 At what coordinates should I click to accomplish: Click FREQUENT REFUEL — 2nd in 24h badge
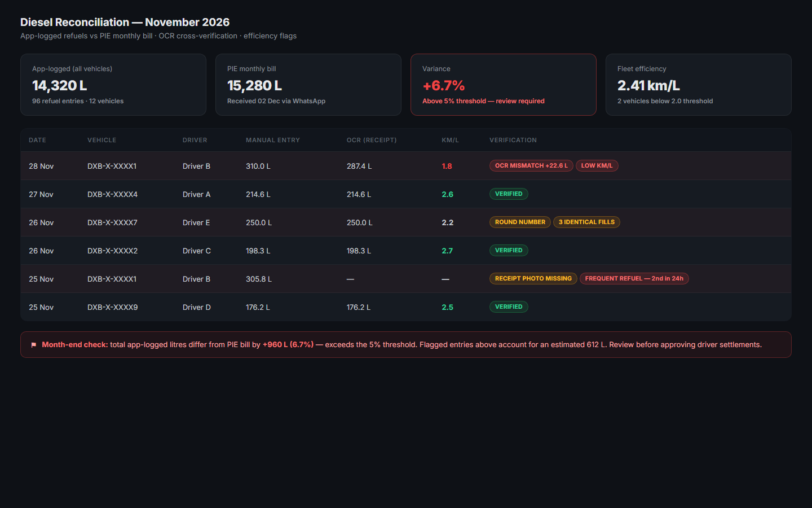634,278
